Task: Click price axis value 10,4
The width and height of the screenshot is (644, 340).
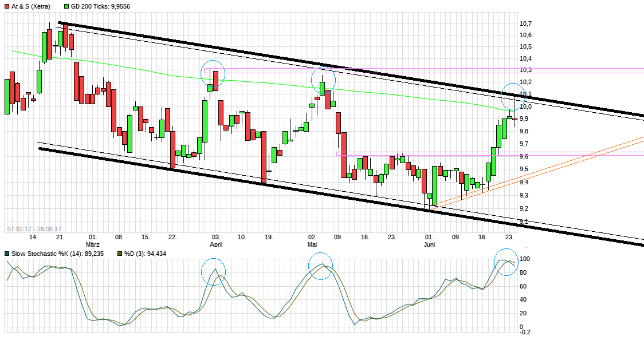Action: 526,58
